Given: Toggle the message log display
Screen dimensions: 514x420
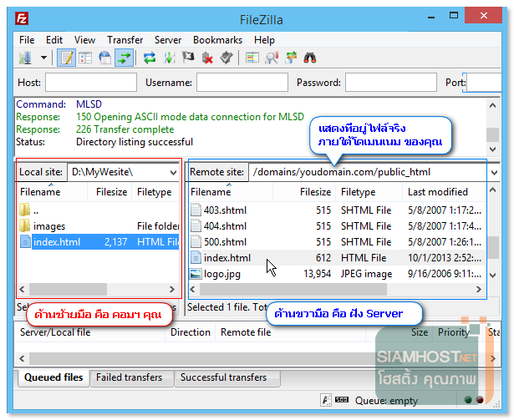Looking at the screenshot, I should (x=65, y=58).
